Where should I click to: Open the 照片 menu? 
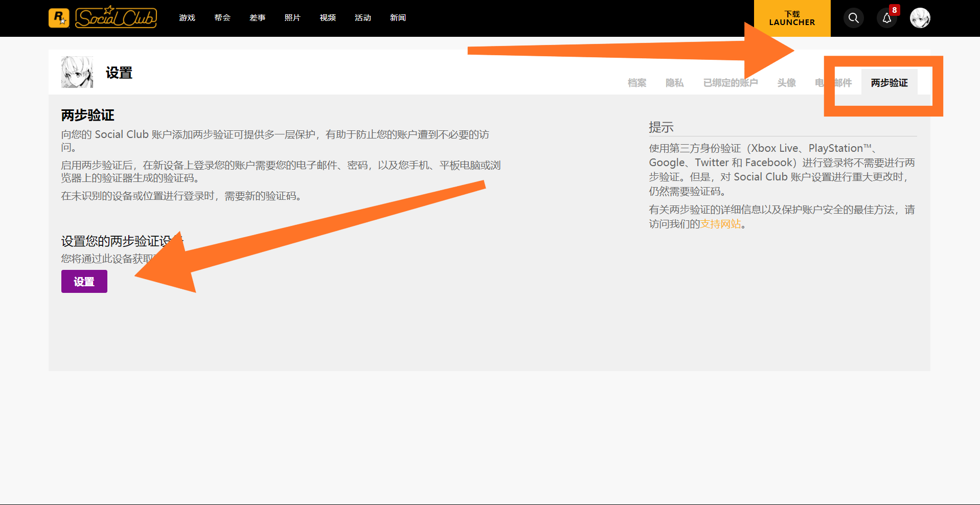[x=292, y=18]
